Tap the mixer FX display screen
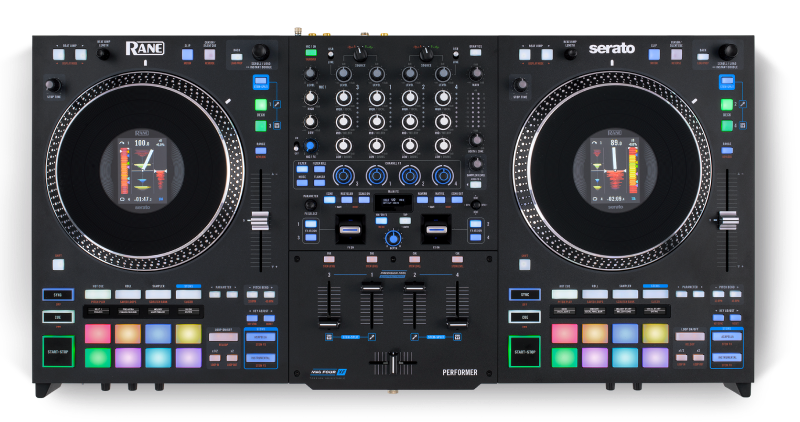800x422 pixels. pos(393,202)
